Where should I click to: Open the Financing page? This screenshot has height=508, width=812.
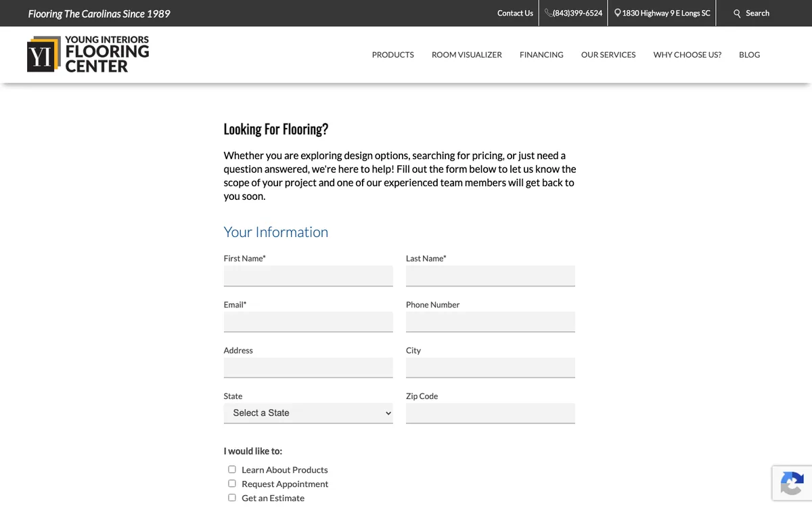(541, 55)
